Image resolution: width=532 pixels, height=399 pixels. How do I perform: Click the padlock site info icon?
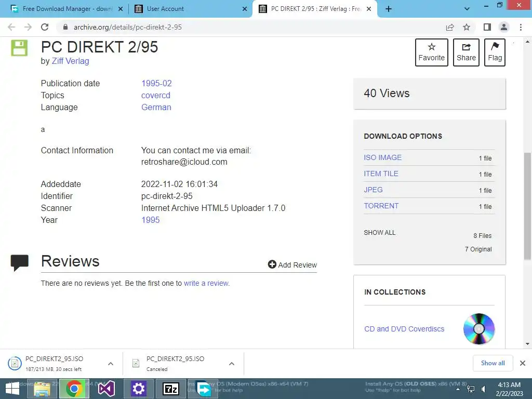point(65,27)
